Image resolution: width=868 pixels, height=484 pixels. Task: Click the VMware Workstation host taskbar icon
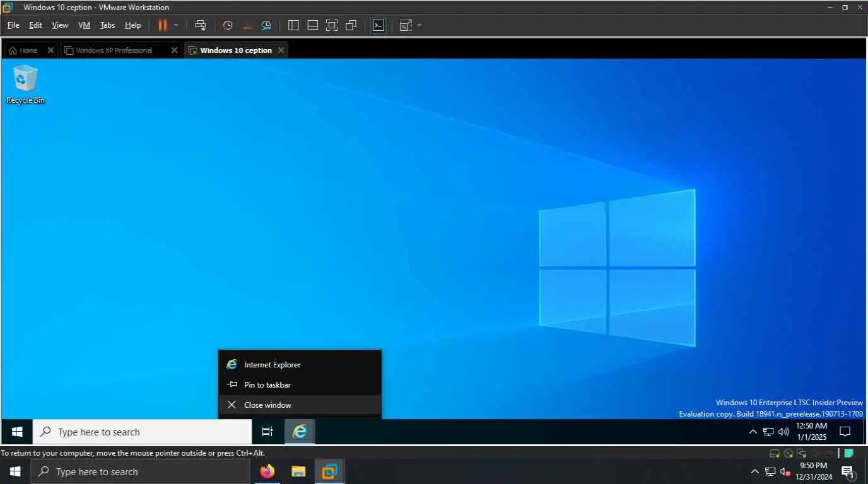329,471
